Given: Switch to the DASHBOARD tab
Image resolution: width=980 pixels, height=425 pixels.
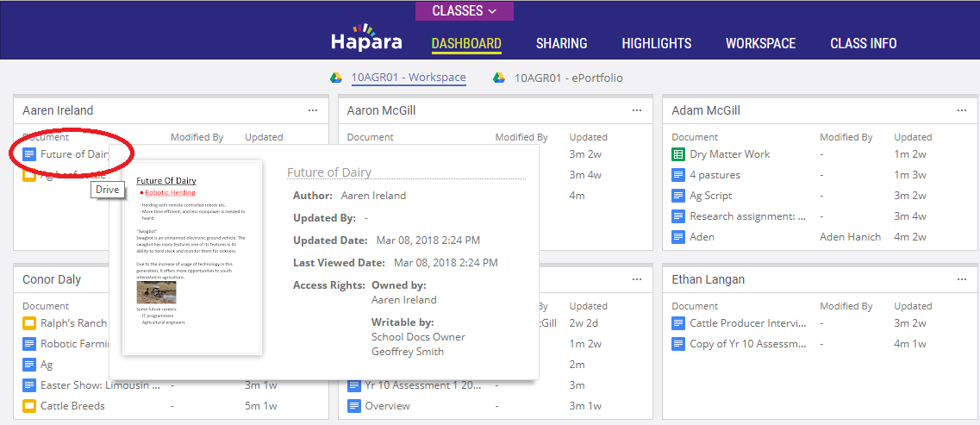Looking at the screenshot, I should 466,43.
